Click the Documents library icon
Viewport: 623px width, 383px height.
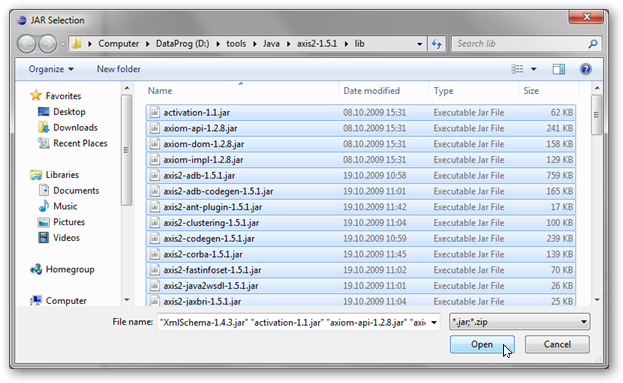pos(43,190)
